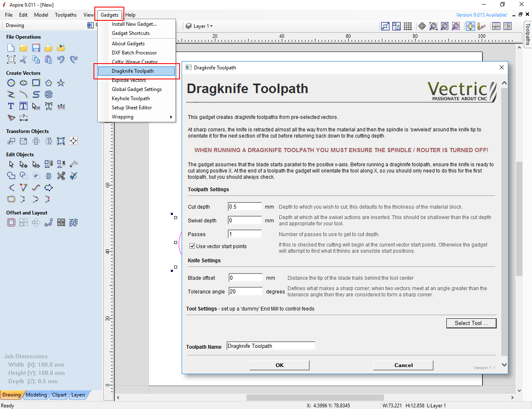This screenshot has width=532, height=409.
Task: Select the Draw Circle tool
Action: (11, 83)
